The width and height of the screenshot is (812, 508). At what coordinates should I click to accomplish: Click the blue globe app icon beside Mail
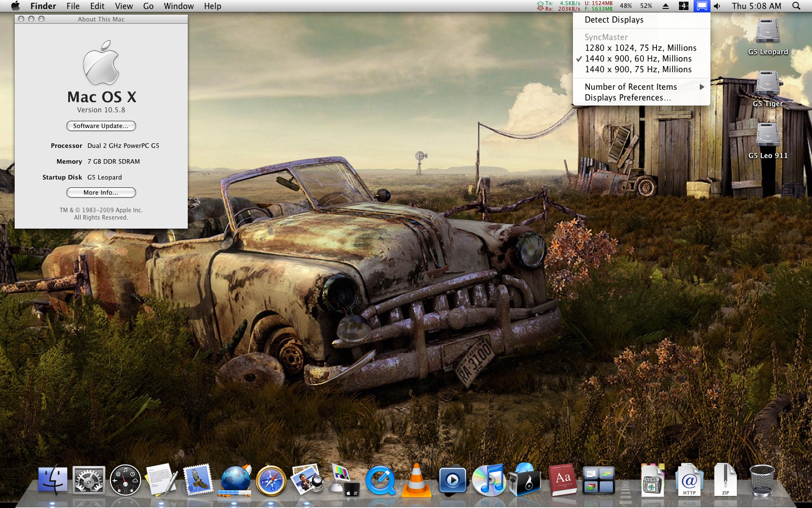[x=235, y=480]
